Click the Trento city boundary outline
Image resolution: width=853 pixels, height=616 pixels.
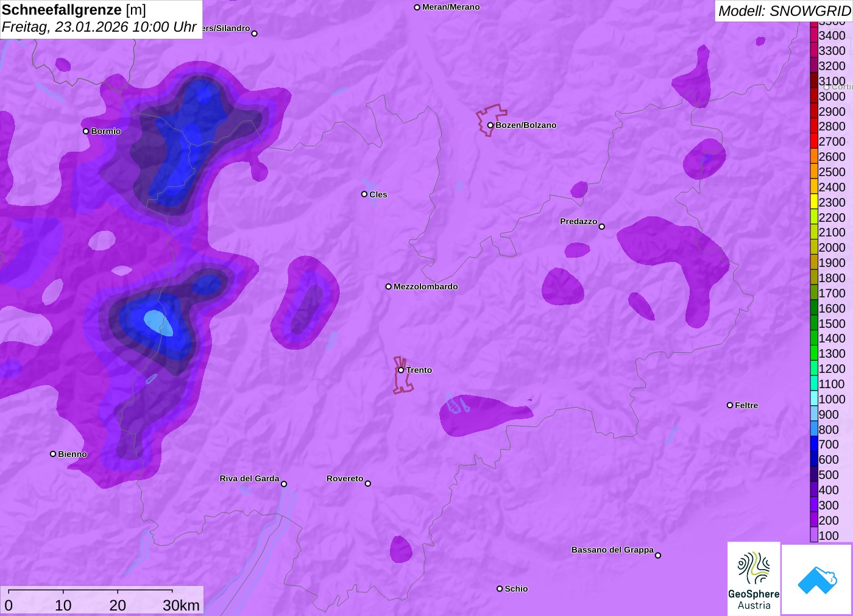(402, 375)
